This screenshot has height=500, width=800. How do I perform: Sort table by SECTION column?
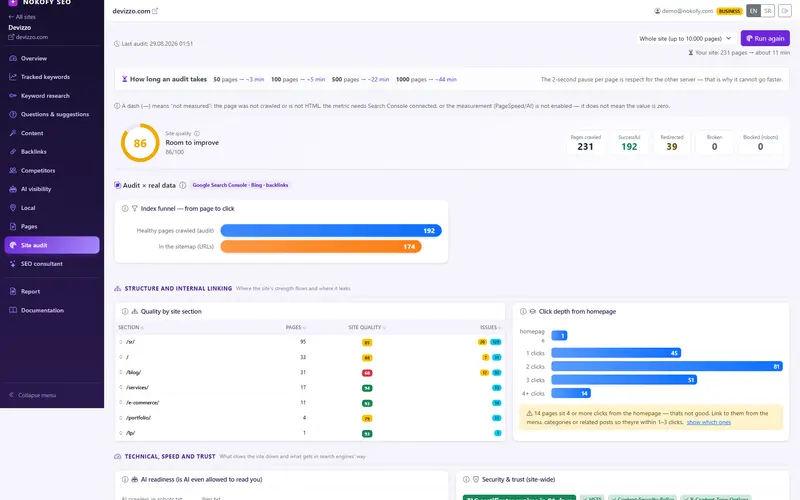point(131,328)
